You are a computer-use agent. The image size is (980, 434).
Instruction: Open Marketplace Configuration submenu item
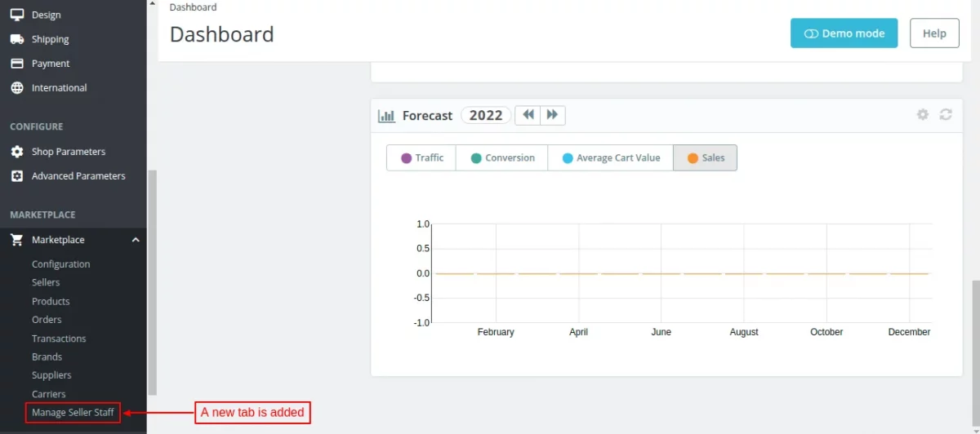(60, 264)
